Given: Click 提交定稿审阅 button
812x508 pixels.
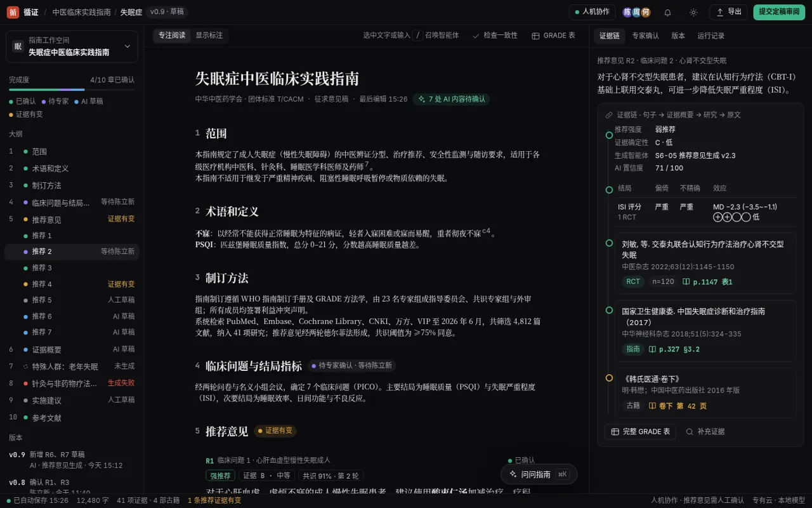Looking at the screenshot, I should click(x=779, y=12).
